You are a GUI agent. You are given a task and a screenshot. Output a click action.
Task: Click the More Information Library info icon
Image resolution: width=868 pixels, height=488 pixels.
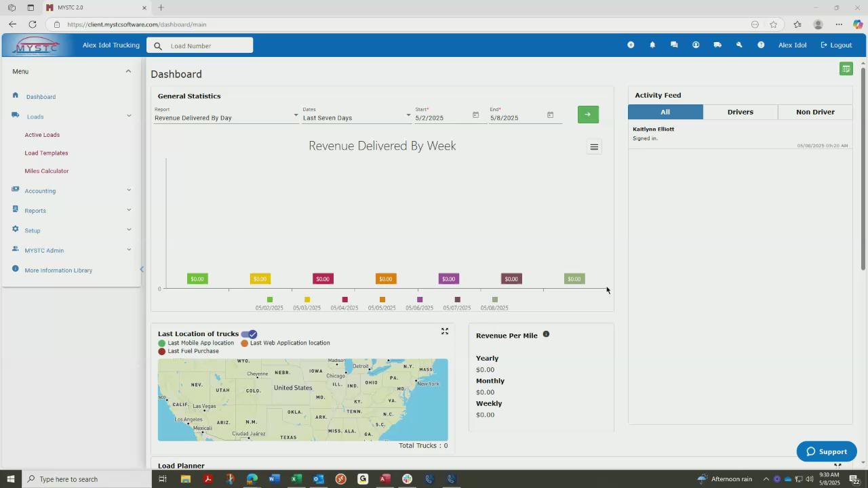pyautogui.click(x=15, y=269)
